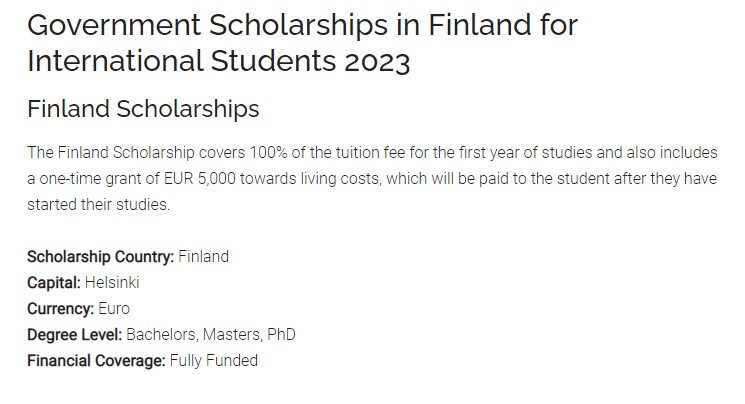Click the Capital label
Image resolution: width=745 pixels, height=404 pixels.
[54, 283]
